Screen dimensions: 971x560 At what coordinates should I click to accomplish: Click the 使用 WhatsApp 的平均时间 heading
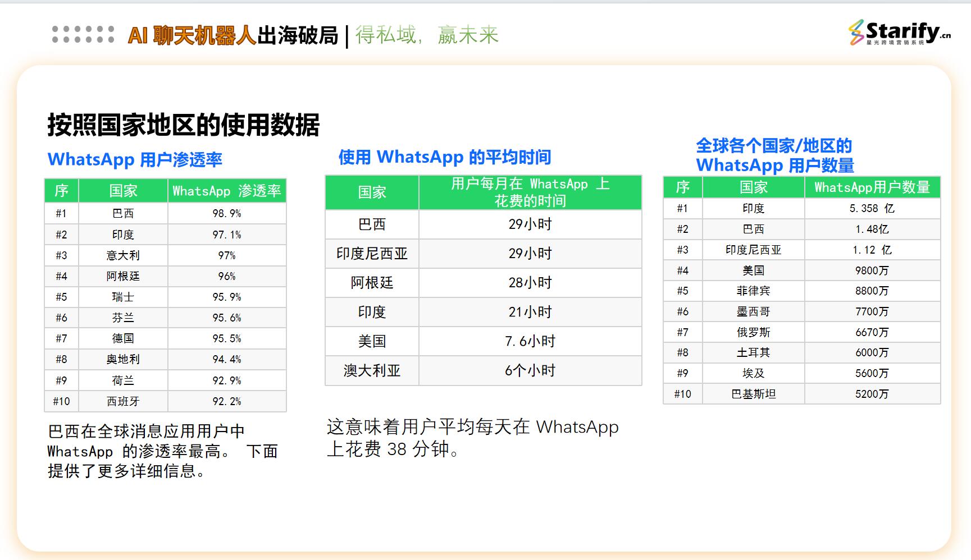coord(444,157)
